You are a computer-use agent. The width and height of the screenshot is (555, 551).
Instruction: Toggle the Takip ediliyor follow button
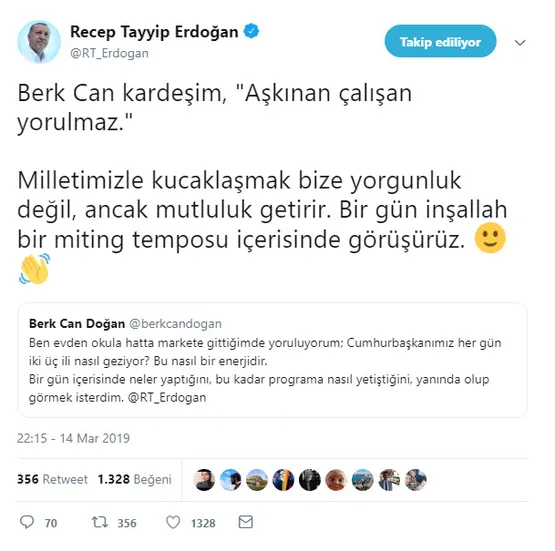click(440, 41)
